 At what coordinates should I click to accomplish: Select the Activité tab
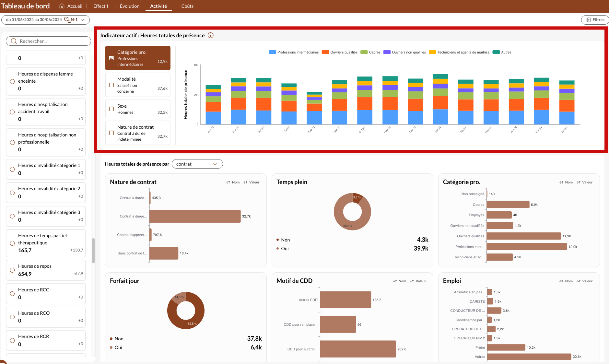(158, 6)
